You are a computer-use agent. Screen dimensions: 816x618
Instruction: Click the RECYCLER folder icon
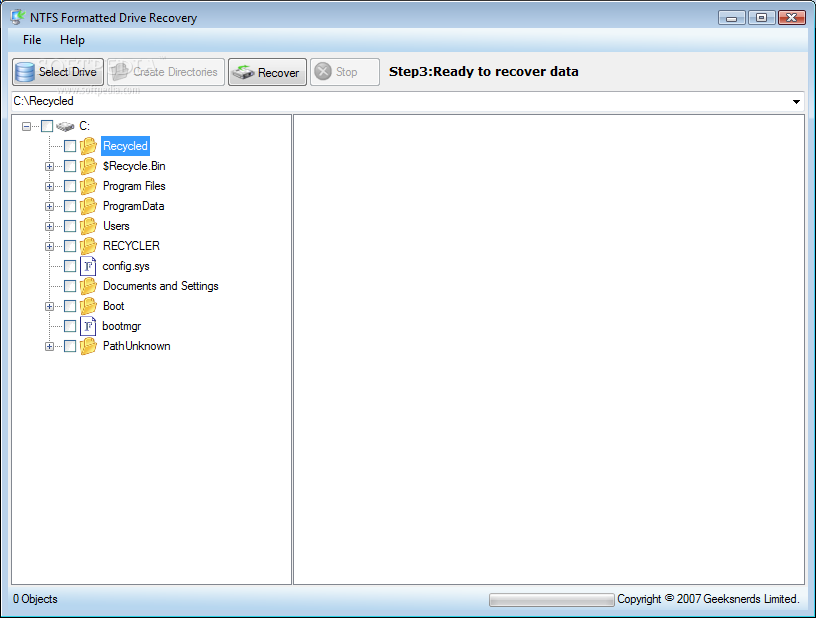click(88, 246)
